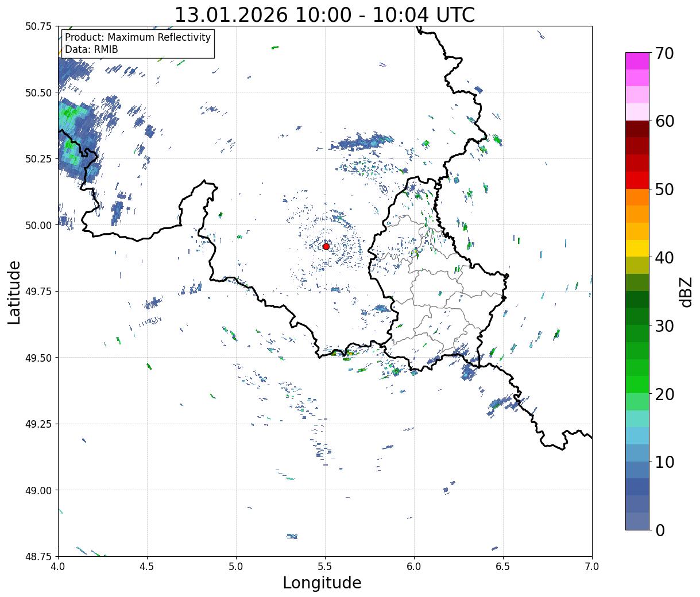Screen dimensions: 700x597
Task: Click the longitude tick label '6.0'
Action: click(x=414, y=566)
